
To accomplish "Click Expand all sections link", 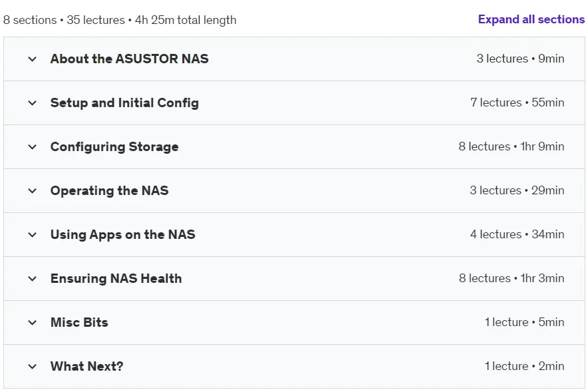I will [x=531, y=19].
